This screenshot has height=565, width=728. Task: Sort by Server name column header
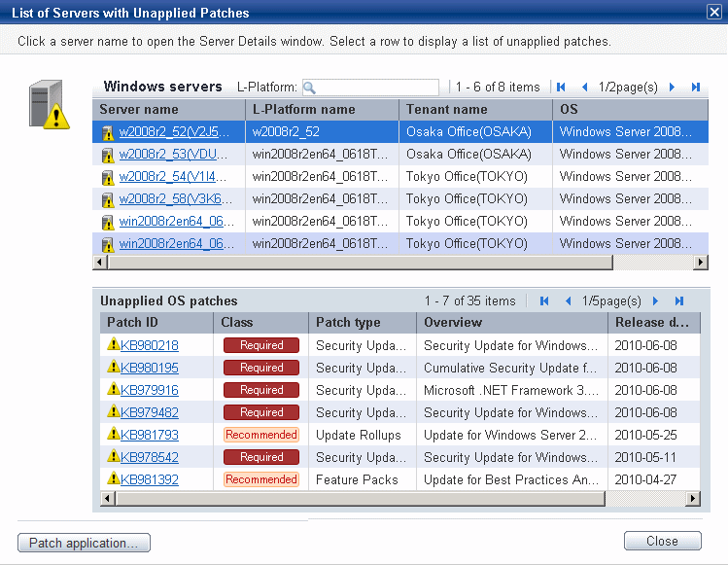point(168,110)
